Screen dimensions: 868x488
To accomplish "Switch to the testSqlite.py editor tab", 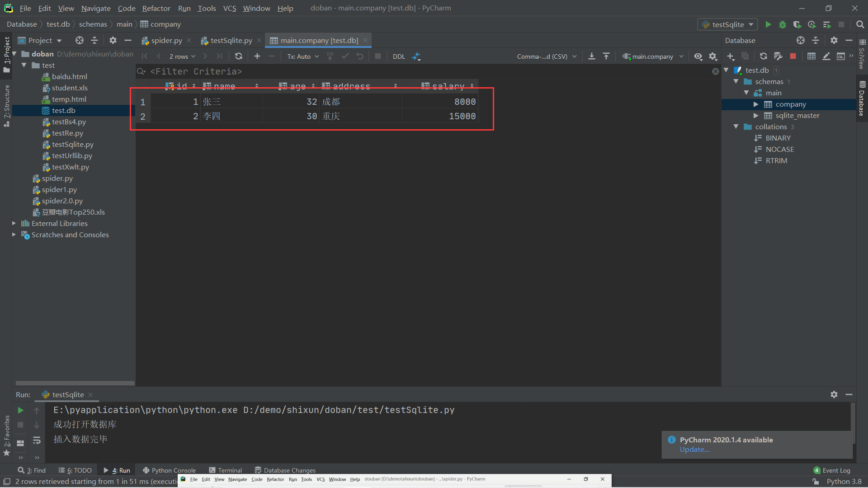I will coord(231,40).
